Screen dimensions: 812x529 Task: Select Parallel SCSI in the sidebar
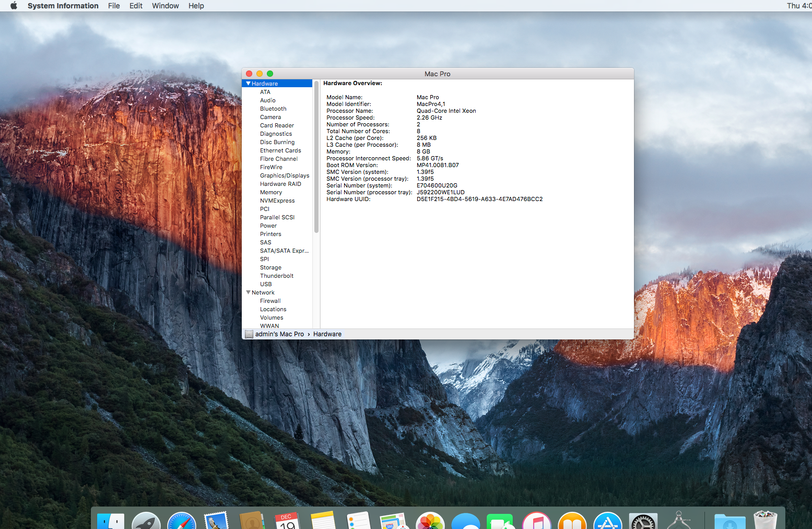[x=277, y=217]
